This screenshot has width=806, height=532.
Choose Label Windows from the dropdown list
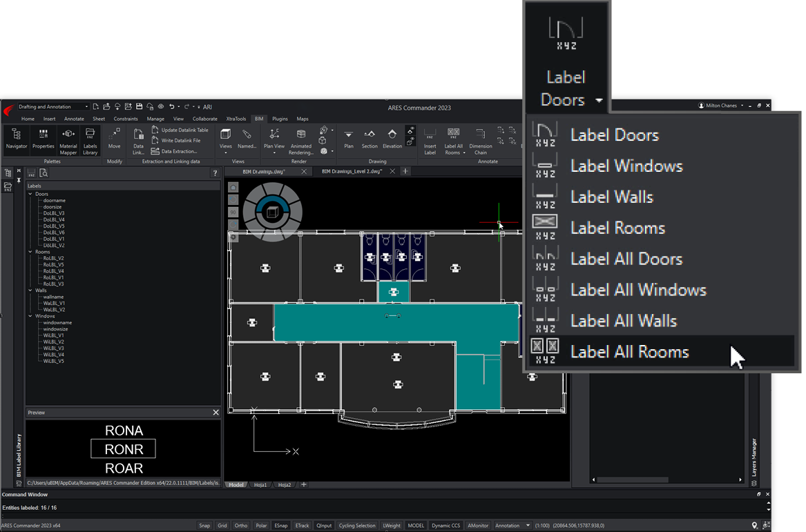pyautogui.click(x=662, y=166)
